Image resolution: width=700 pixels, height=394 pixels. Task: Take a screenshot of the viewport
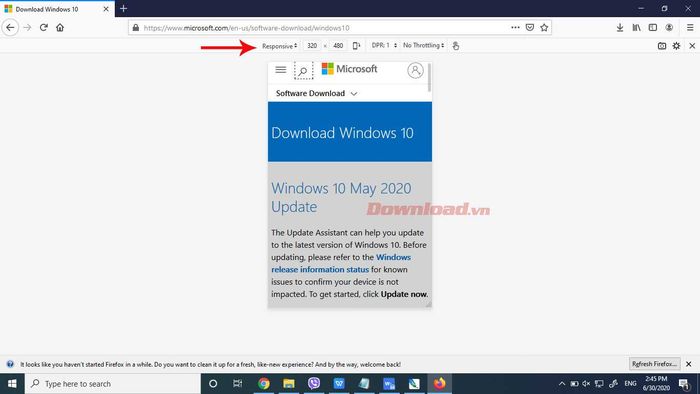[x=662, y=46]
